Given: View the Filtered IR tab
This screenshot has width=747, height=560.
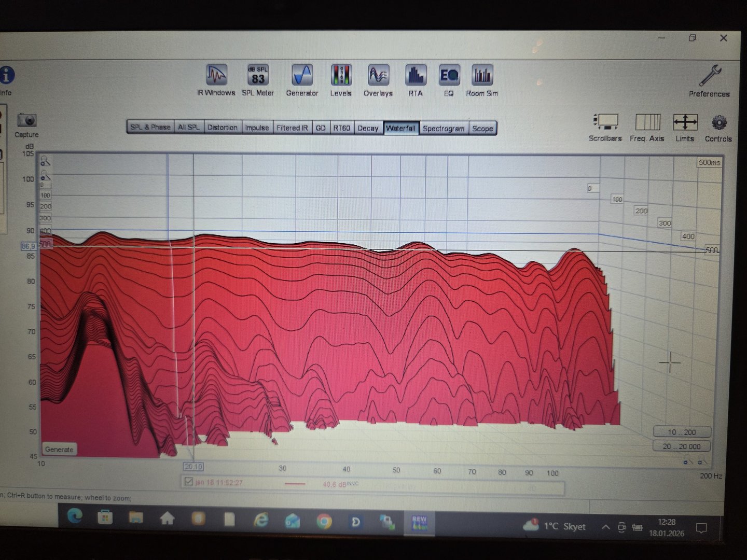Looking at the screenshot, I should coord(292,128).
